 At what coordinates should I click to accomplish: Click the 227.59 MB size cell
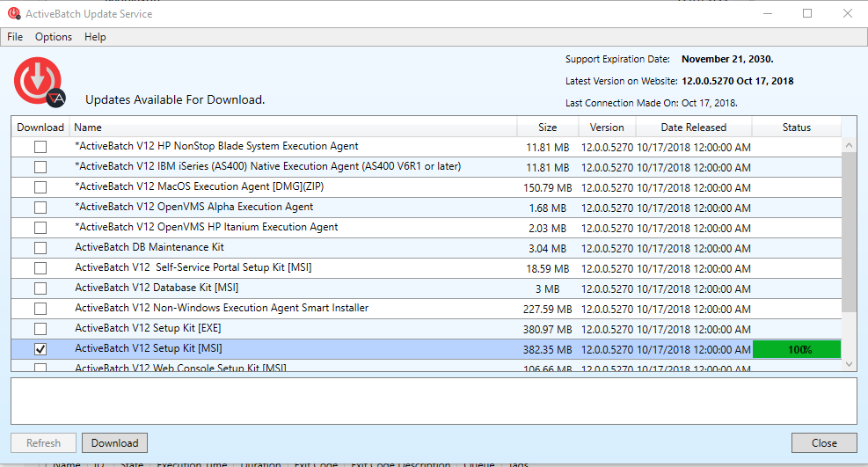548,310
